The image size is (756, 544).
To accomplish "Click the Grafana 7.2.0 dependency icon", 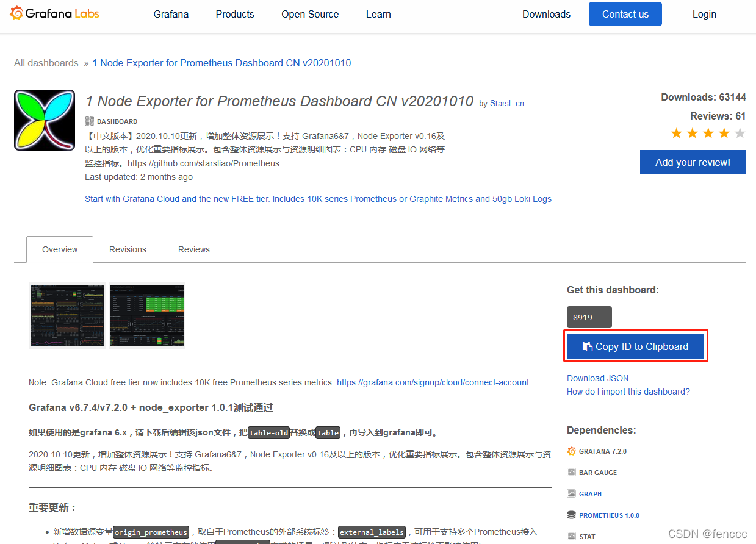I will coord(571,451).
